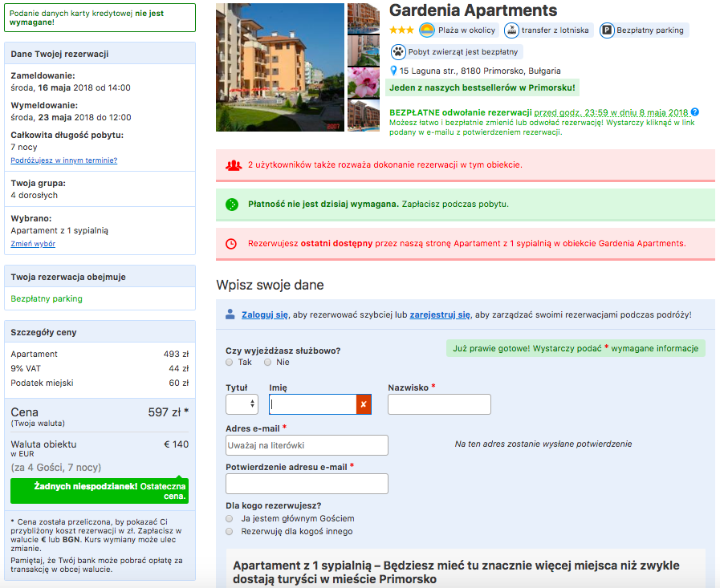The image size is (720, 588).
Task: Click the 15 Laguna str. address text
Action: point(480,71)
